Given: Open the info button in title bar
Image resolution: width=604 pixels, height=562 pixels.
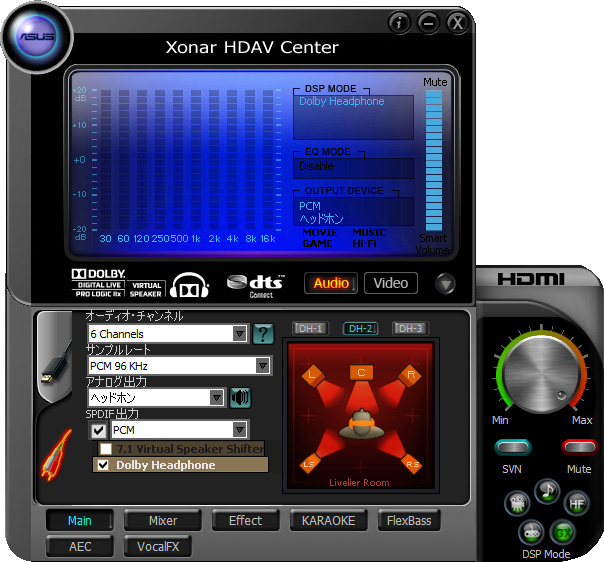Looking at the screenshot, I should tap(399, 22).
